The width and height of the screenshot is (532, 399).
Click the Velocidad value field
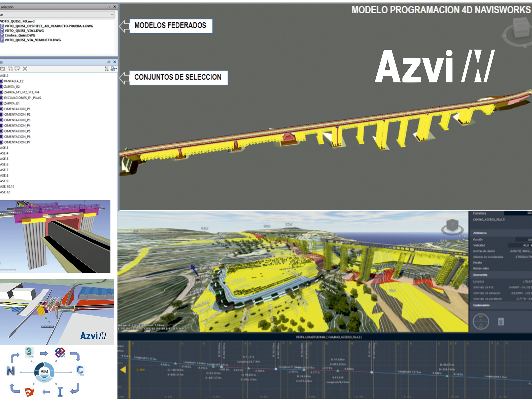(x=520, y=245)
